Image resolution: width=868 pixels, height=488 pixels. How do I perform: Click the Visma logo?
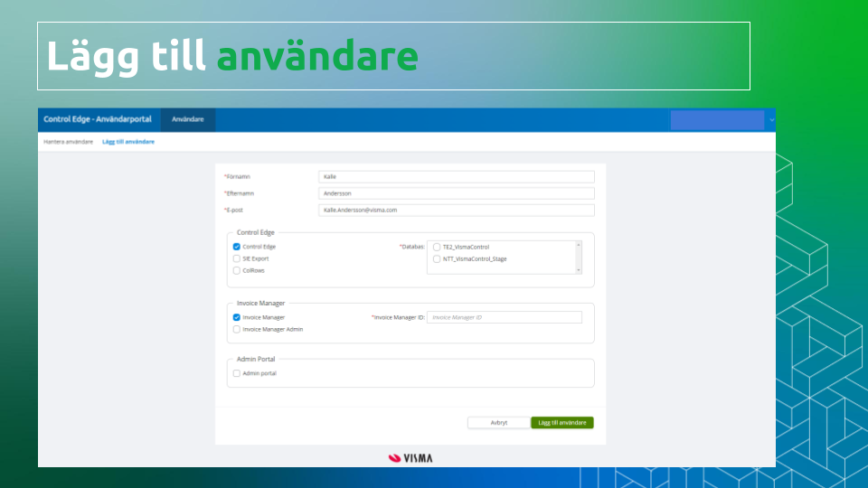coord(410,458)
